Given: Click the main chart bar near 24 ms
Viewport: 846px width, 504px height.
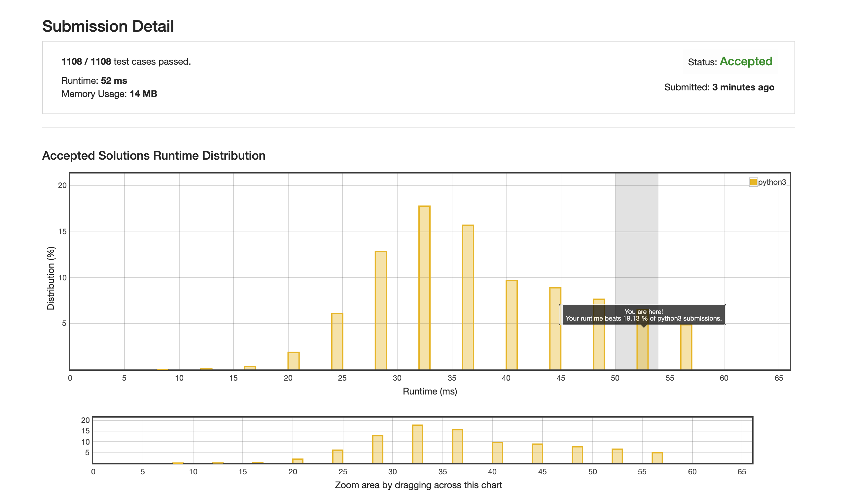Looking at the screenshot, I should 337,341.
